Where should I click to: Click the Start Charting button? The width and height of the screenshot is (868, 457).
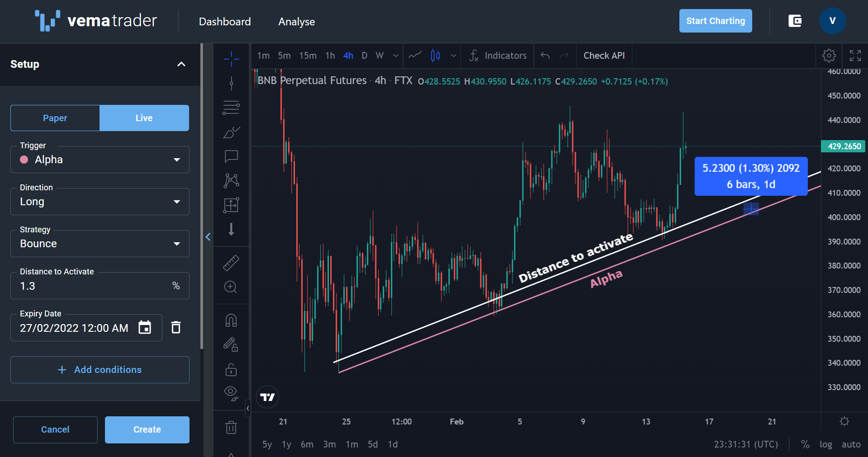[716, 21]
